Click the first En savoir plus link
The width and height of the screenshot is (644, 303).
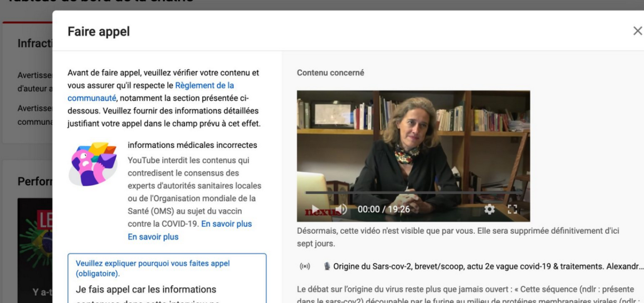click(226, 224)
